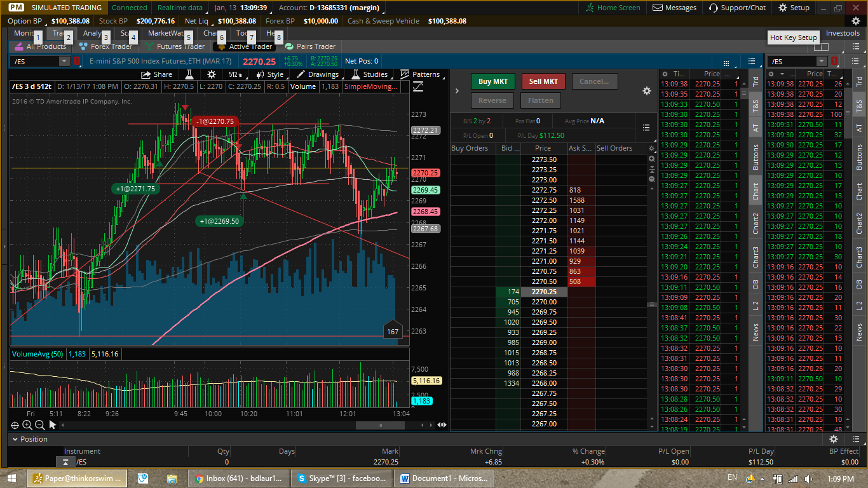The image size is (868, 488).
Task: Select the crosshair pan tool below the chart
Action: pyautogui.click(x=15, y=425)
